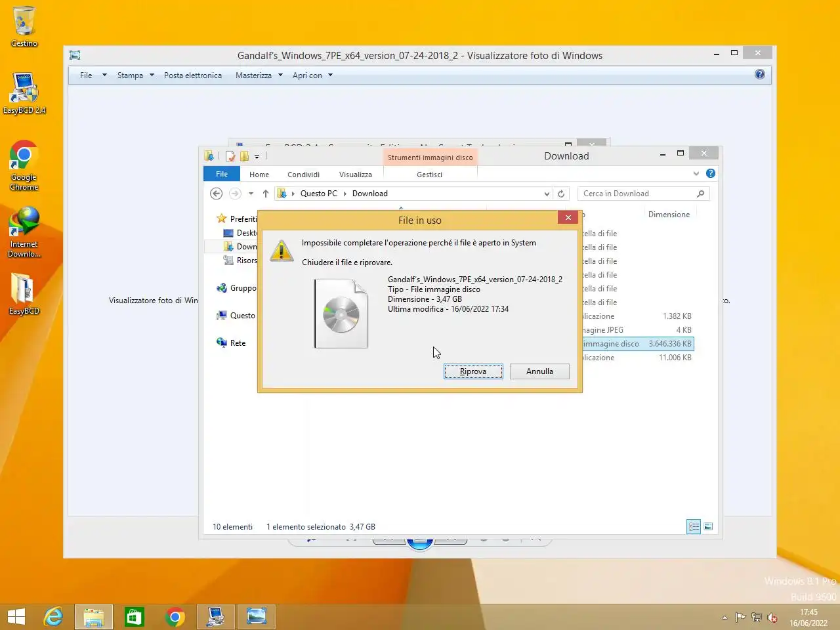
Task: Open Photo Viewer help icon
Action: click(760, 74)
